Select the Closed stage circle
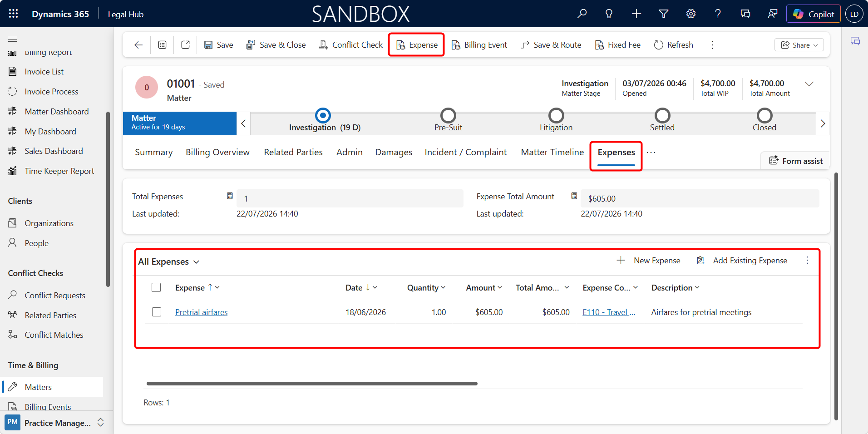Screen dimensions: 868x434 [x=764, y=115]
